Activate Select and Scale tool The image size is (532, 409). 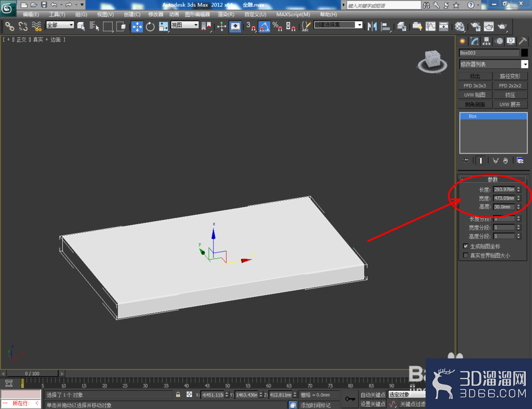pos(163,27)
